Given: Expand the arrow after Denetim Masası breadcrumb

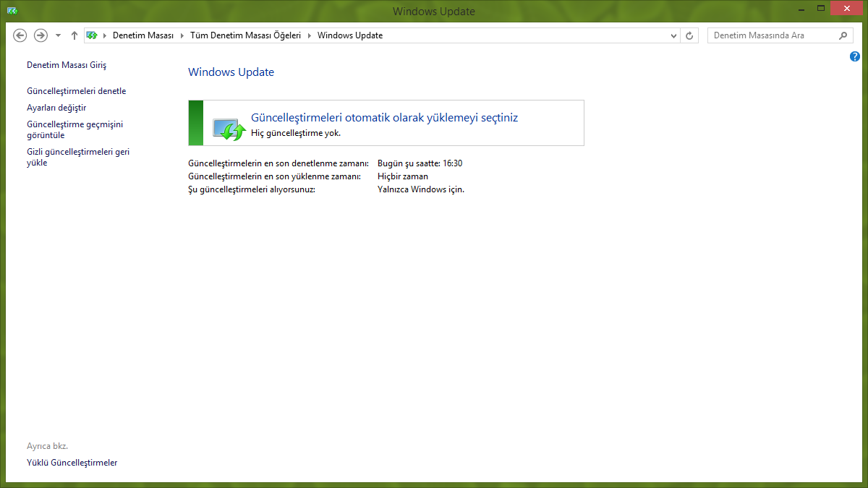Looking at the screenshot, I should point(182,35).
